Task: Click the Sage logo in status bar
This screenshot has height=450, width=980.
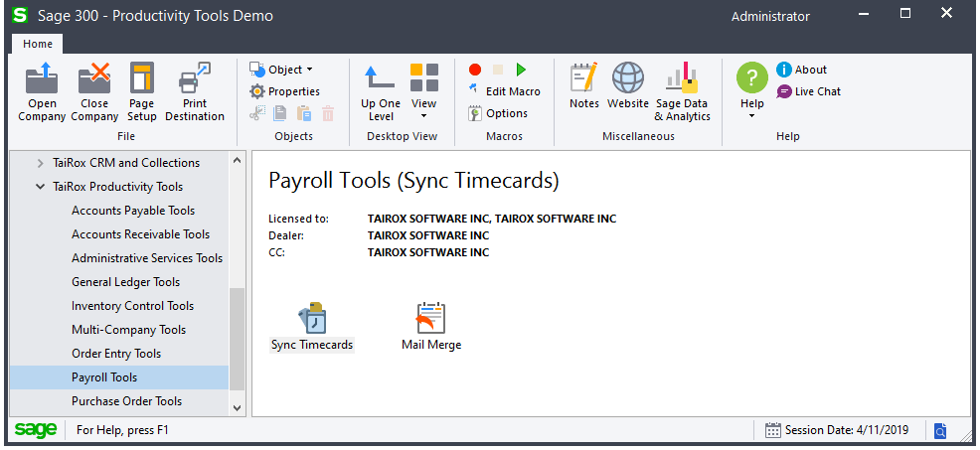Action: [36, 429]
